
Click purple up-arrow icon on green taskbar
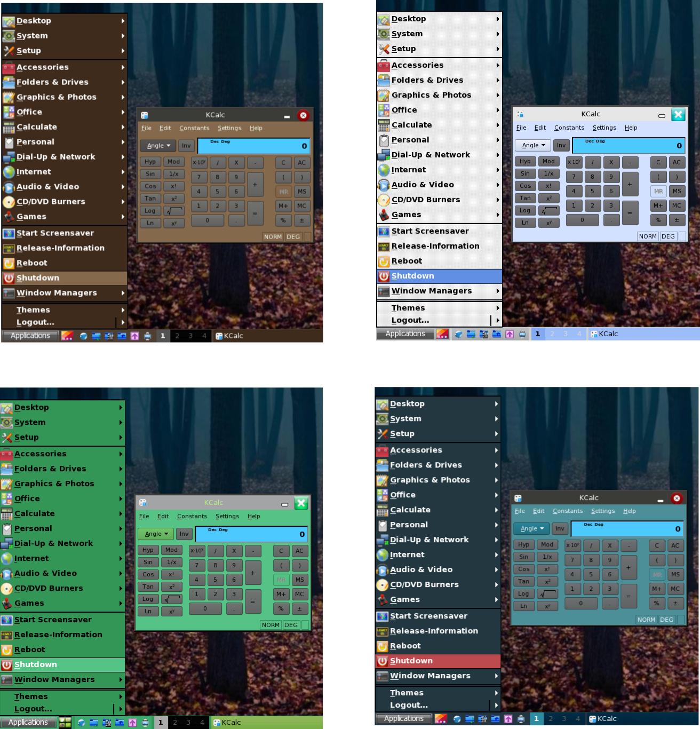coord(132,723)
